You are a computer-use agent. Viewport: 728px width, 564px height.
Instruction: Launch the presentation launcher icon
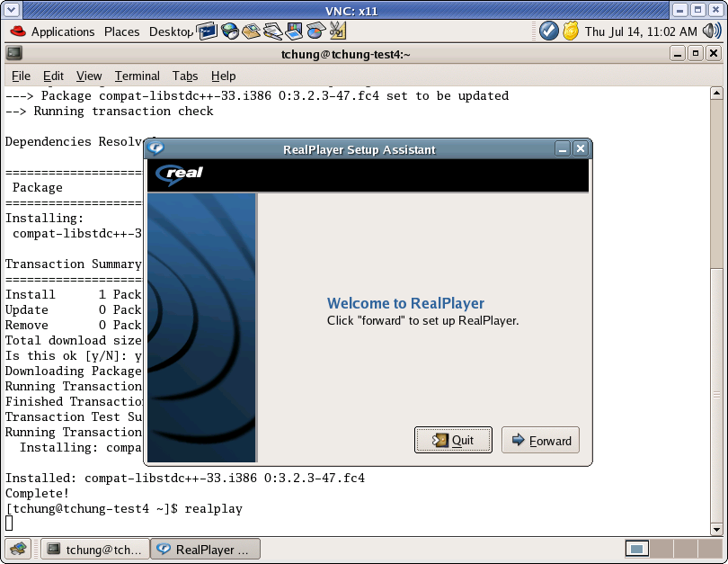click(295, 31)
